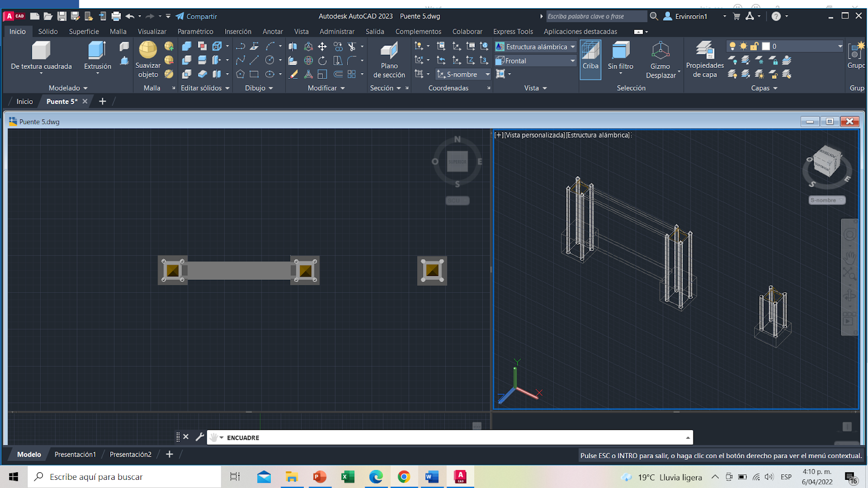Click the fillet tool in Modificar

click(x=352, y=60)
